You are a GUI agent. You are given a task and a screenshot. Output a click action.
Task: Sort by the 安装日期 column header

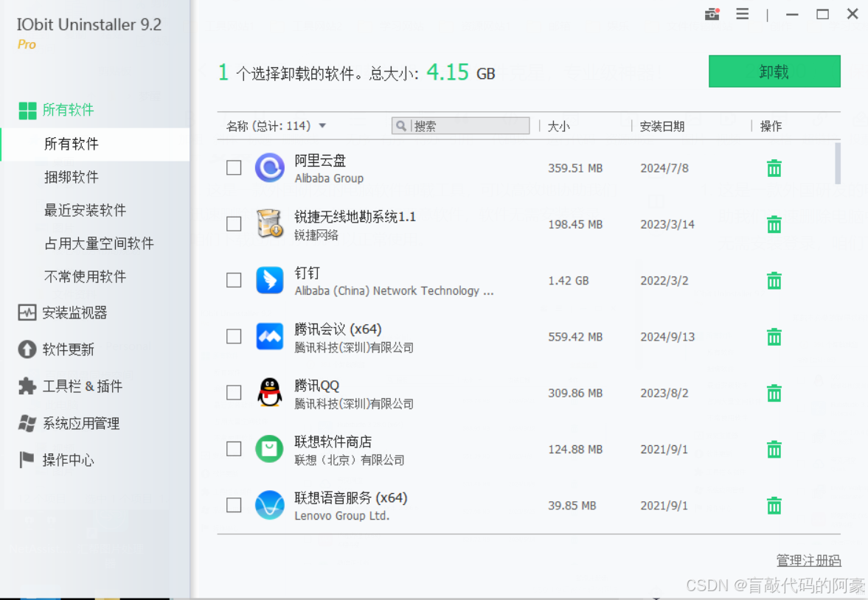[x=662, y=127]
